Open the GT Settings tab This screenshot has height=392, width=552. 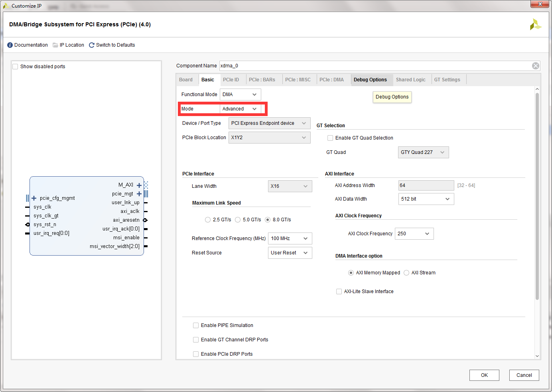447,80
